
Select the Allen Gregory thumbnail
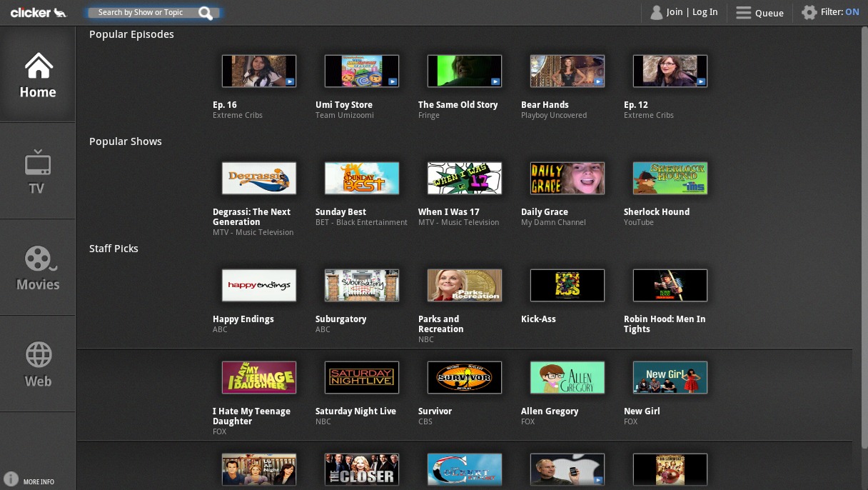click(x=567, y=378)
